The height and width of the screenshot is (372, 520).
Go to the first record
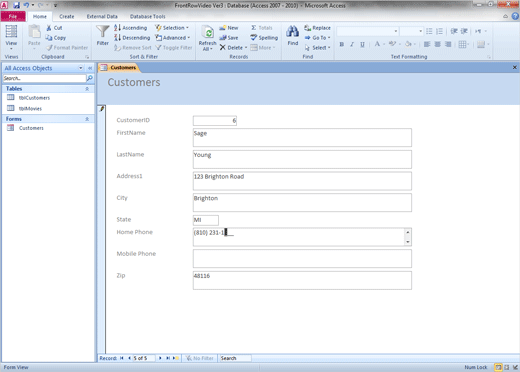pos(122,358)
